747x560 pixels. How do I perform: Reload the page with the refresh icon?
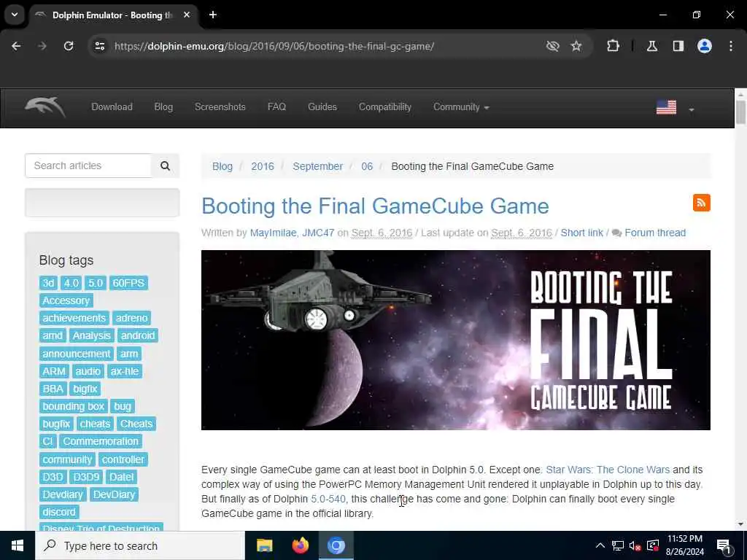pyautogui.click(x=69, y=46)
